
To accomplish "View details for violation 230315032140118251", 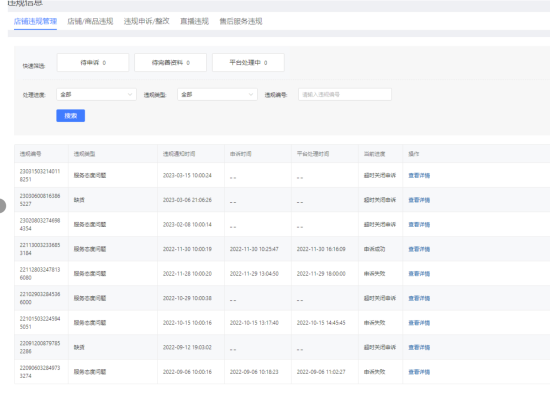I will (419, 175).
